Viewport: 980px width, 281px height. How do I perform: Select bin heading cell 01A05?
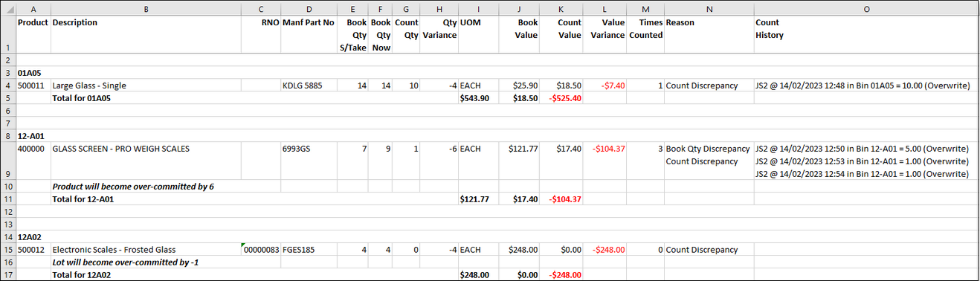click(33, 73)
